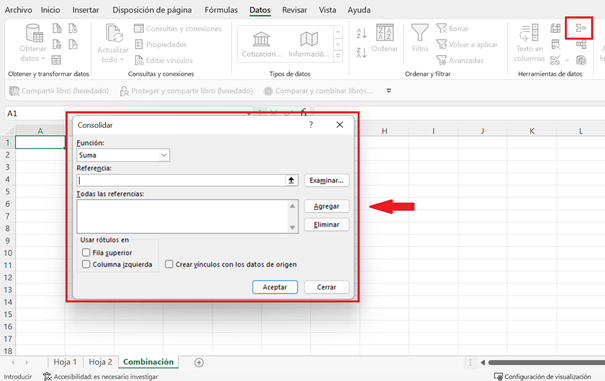Open the Ayuda tab
The width and height of the screenshot is (605, 381).
[x=359, y=10]
